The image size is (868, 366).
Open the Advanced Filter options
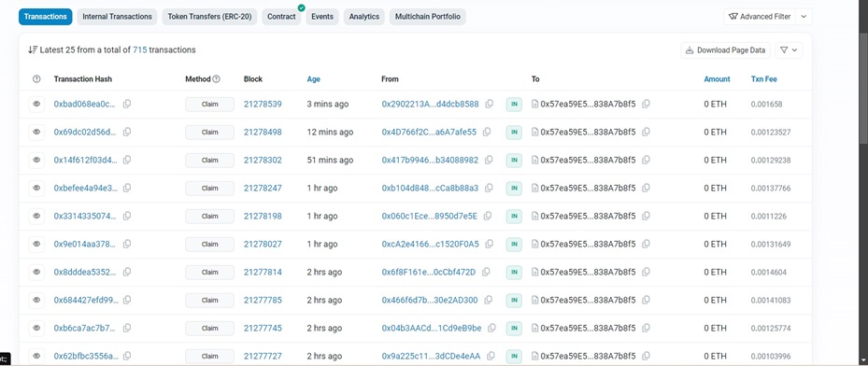tap(760, 17)
